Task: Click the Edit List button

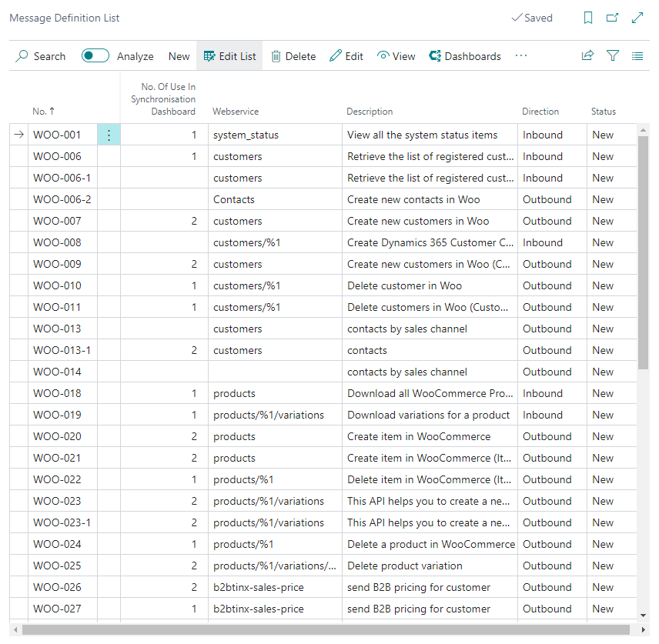Action: pyautogui.click(x=229, y=56)
